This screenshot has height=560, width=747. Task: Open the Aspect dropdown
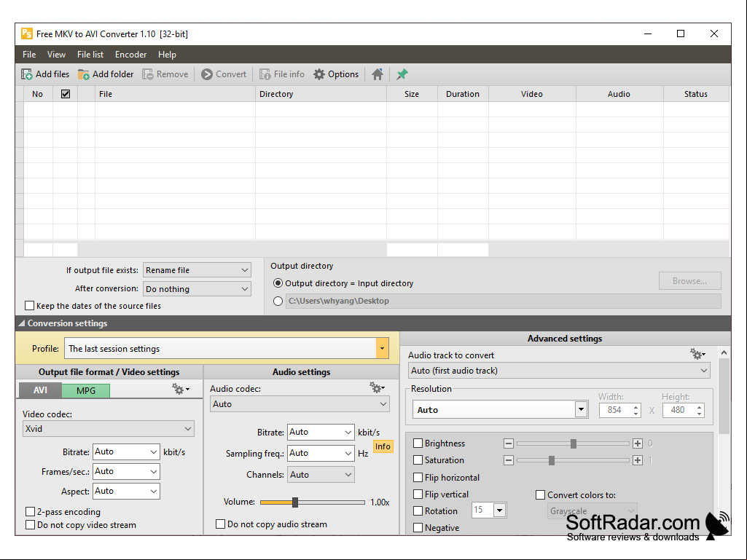point(126,491)
